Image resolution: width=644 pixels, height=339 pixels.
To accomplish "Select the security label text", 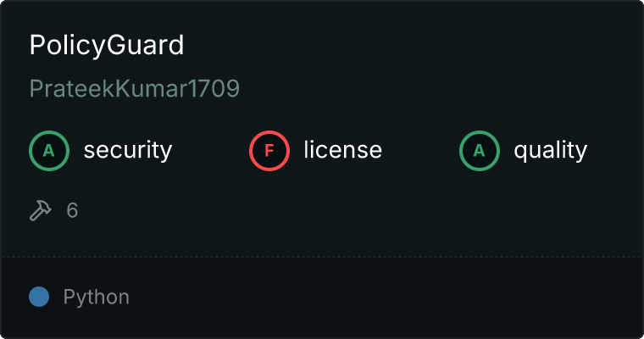I will coord(128,150).
